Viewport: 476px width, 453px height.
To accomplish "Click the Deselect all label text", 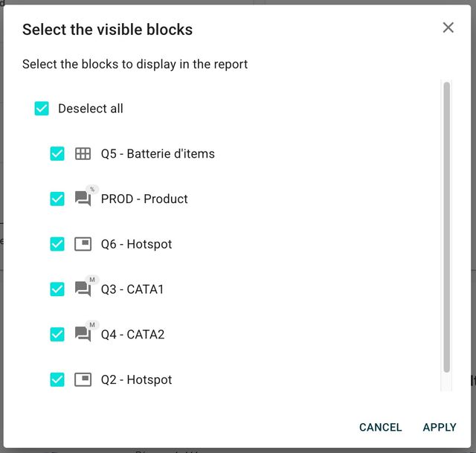I will tap(91, 109).
